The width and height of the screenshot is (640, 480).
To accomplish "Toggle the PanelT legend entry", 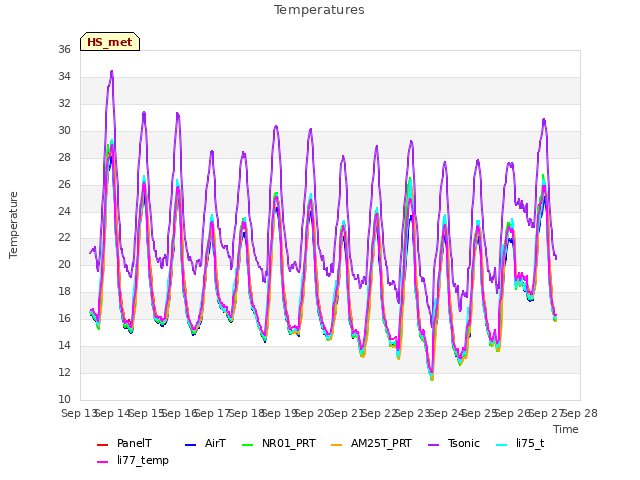I will [124, 444].
